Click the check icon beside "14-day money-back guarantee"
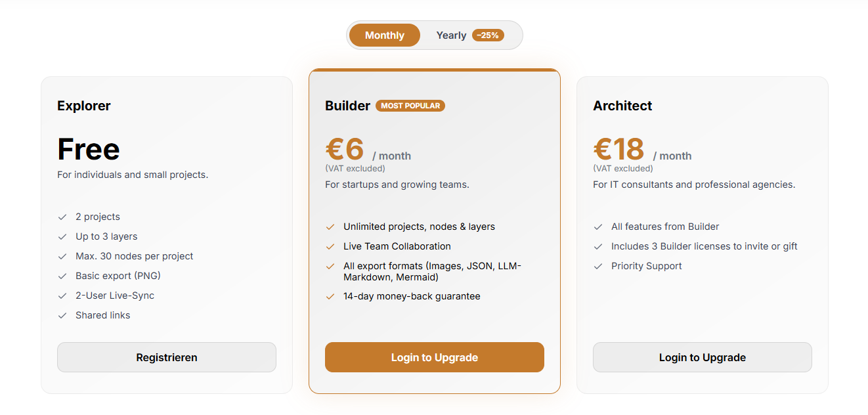The height and width of the screenshot is (415, 868). (330, 296)
